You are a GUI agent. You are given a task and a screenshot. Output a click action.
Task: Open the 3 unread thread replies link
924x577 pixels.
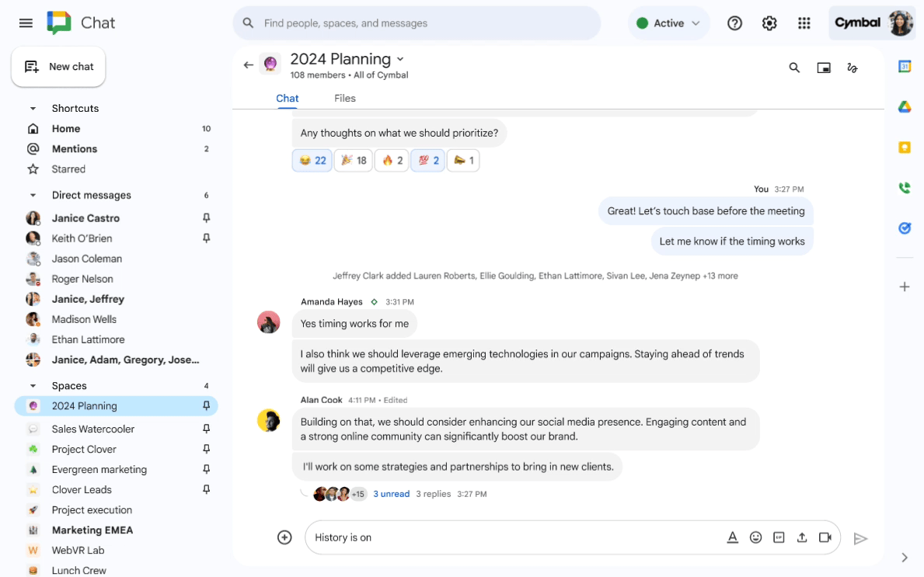(391, 494)
